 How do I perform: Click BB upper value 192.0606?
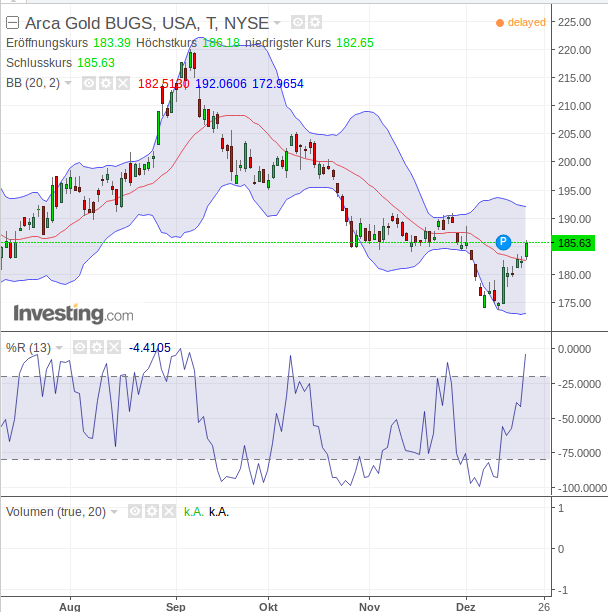click(x=221, y=84)
